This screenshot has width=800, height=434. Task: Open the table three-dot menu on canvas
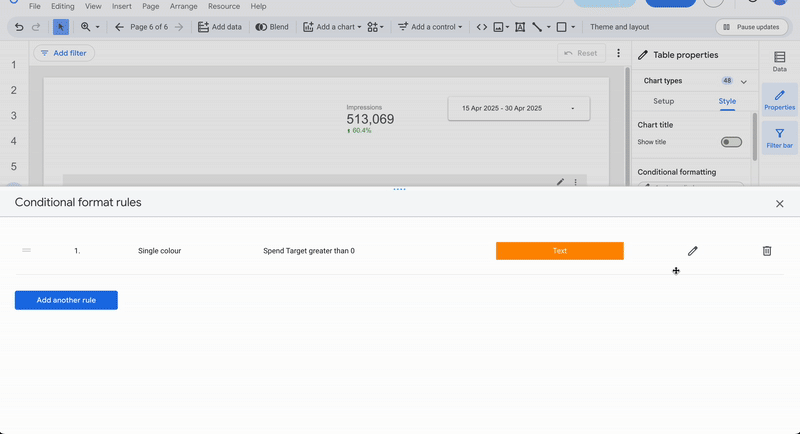(x=576, y=182)
